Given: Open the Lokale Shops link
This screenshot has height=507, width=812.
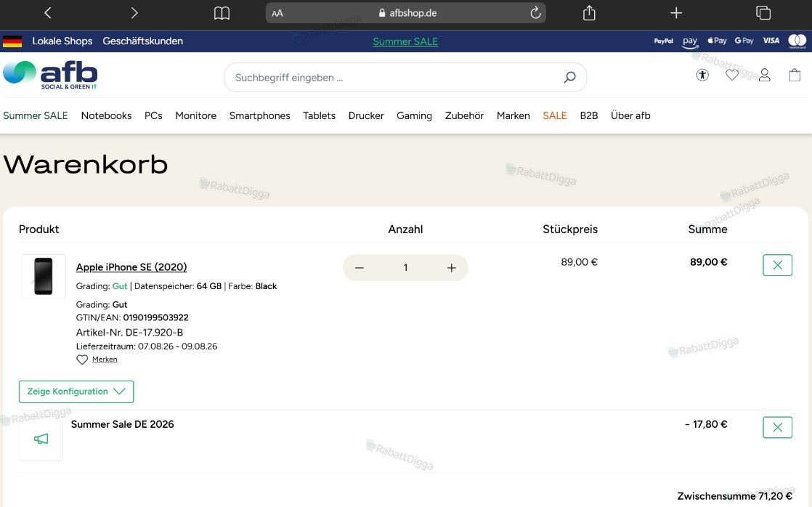Looking at the screenshot, I should point(62,41).
